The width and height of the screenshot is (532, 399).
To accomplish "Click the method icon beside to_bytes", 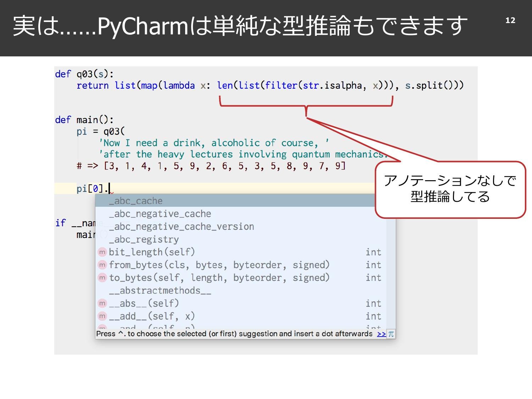I will (x=102, y=278).
